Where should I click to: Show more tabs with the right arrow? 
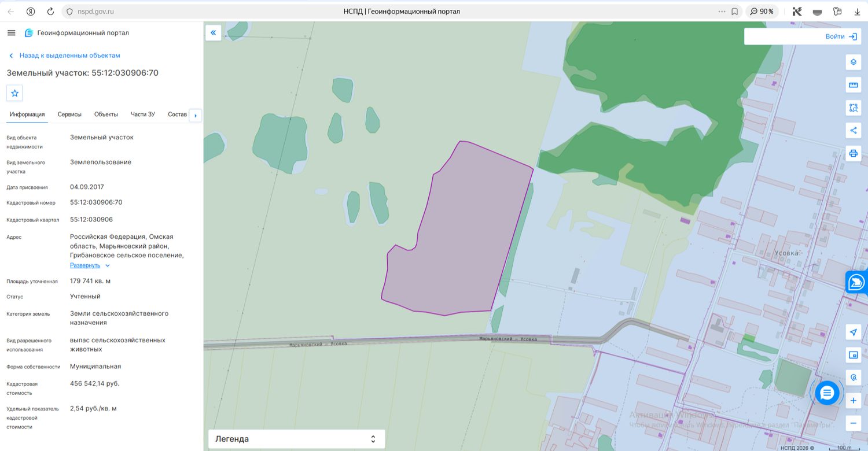pos(196,115)
